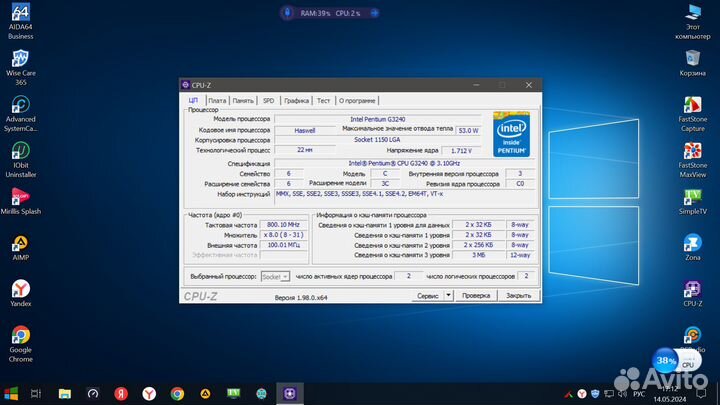This screenshot has height=405, width=720.
Task: Open SimpleTV taskbar icon
Action: click(x=233, y=394)
